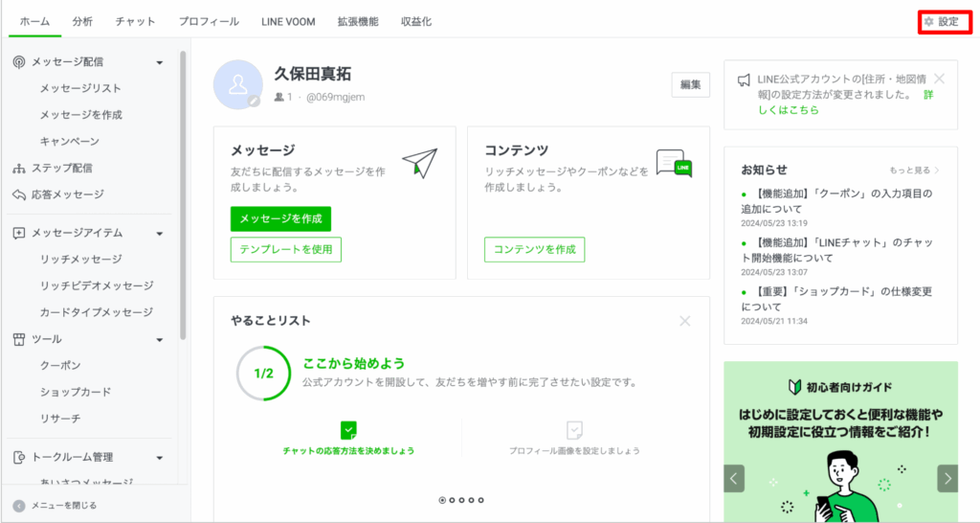Dismiss the address notification banner
980x523 pixels.
(939, 79)
